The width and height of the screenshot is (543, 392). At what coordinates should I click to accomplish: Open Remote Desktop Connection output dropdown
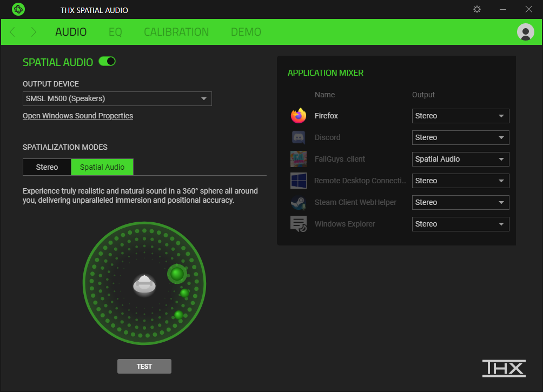[461, 181]
